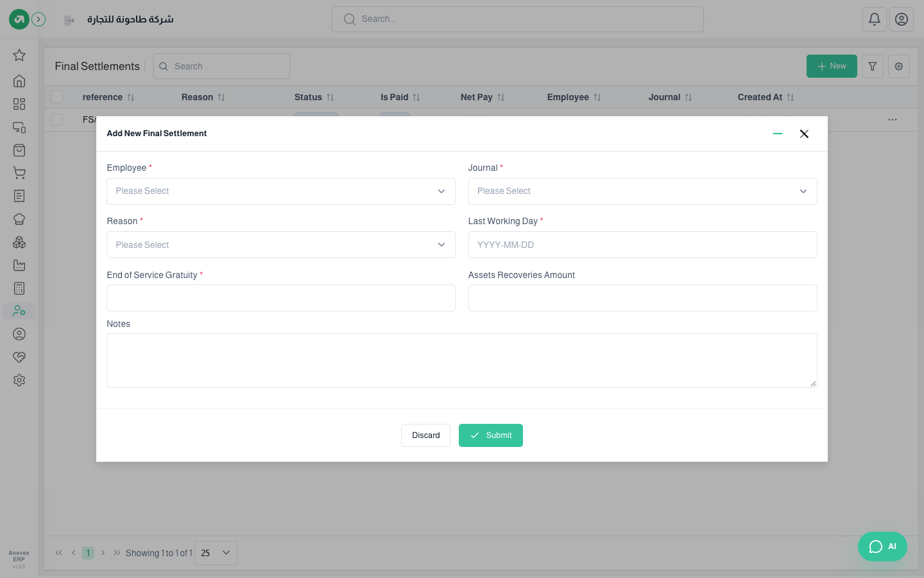Sort by Created At column

pos(766,97)
